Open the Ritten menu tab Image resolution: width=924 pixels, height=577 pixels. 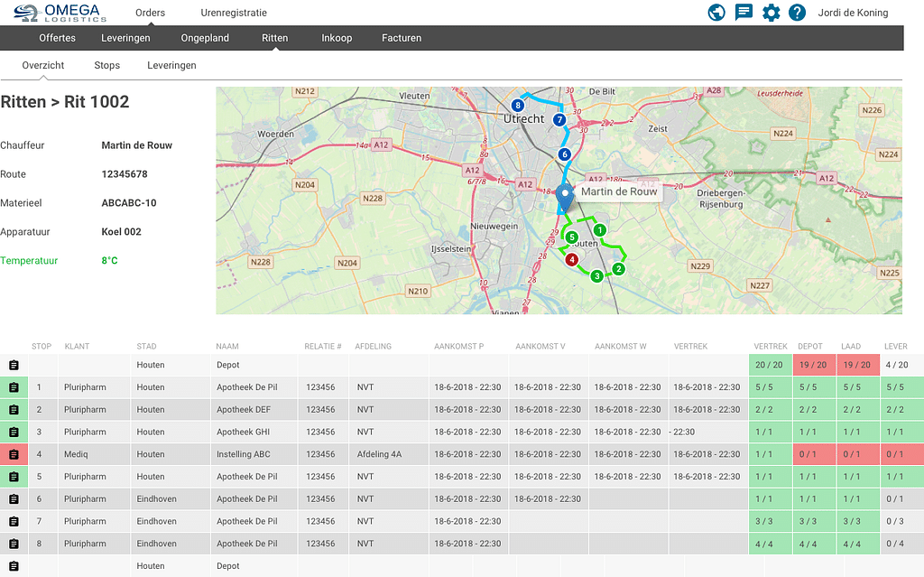coord(274,38)
